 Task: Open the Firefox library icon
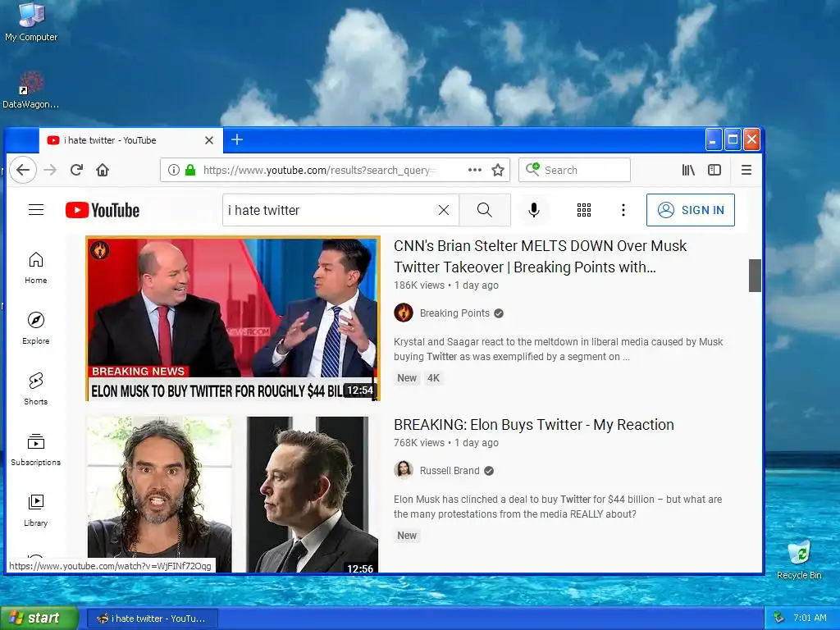(688, 170)
